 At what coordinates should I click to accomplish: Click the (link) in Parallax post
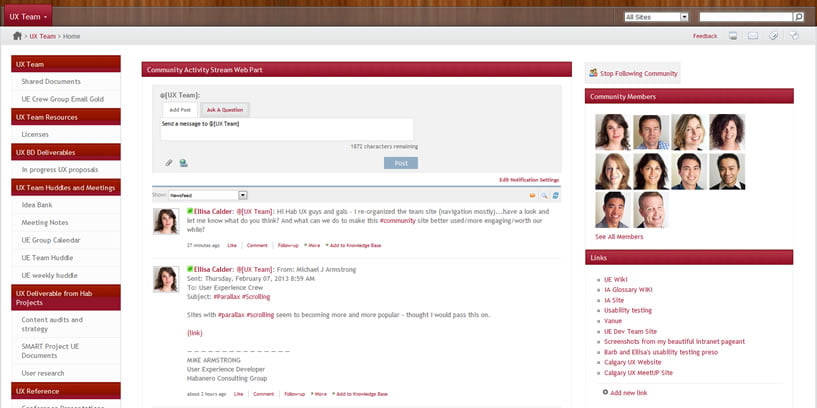pyautogui.click(x=194, y=333)
